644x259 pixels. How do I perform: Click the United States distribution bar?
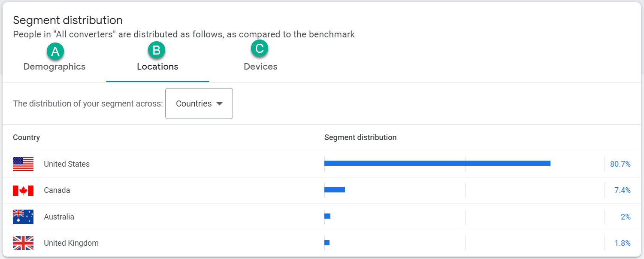click(437, 163)
